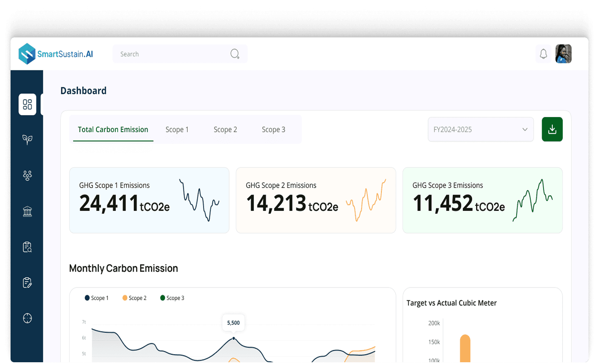Open the plant leaf icon in sidebar

pos(27,140)
